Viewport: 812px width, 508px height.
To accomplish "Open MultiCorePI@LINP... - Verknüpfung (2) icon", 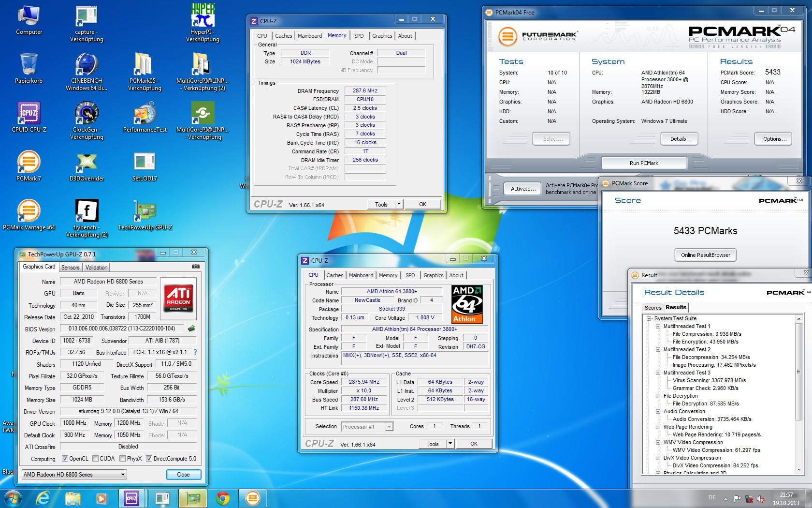I will click(203, 71).
